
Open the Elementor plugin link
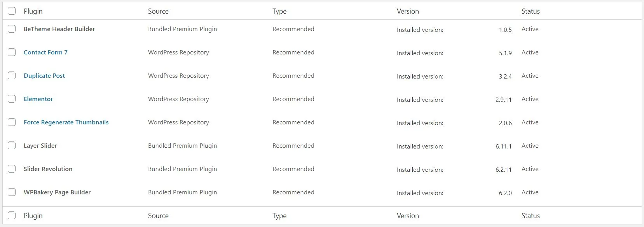click(x=38, y=99)
